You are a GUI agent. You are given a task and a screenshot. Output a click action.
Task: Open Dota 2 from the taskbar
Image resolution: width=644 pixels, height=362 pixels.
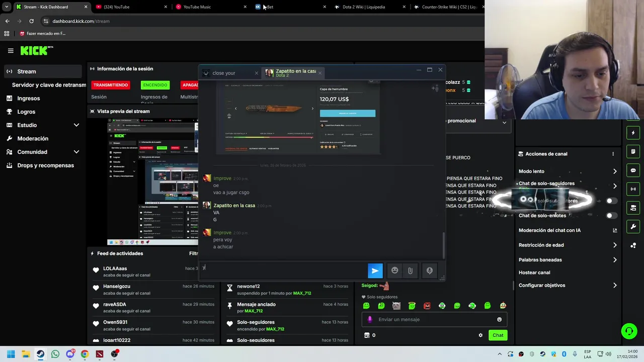point(100,354)
